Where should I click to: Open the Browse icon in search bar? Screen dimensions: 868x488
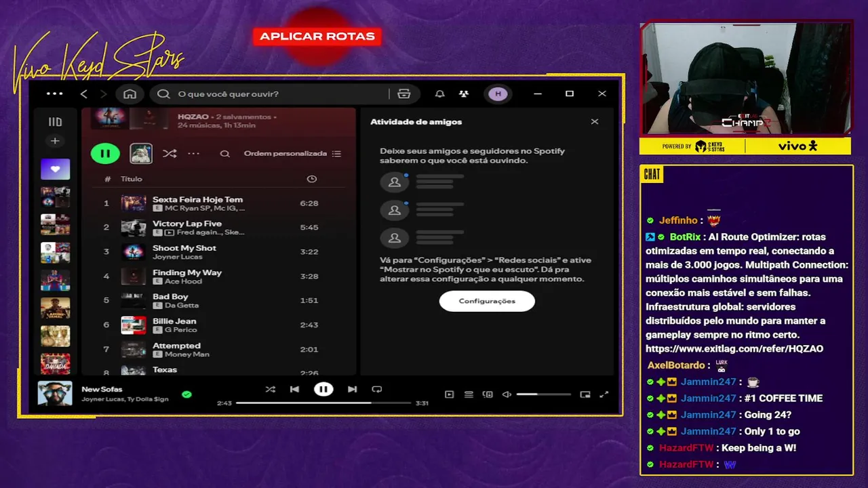click(x=404, y=94)
